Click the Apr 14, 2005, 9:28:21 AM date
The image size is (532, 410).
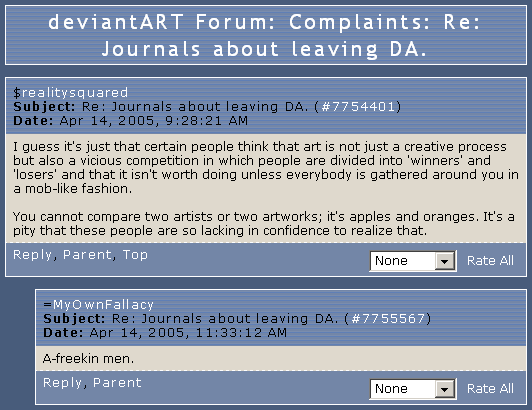tap(154, 120)
